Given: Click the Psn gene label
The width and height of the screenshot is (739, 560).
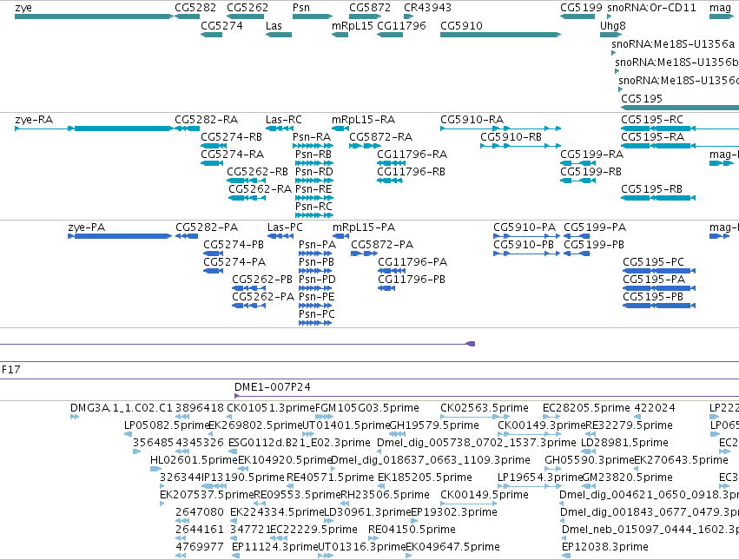Looking at the screenshot, I should point(301,8).
